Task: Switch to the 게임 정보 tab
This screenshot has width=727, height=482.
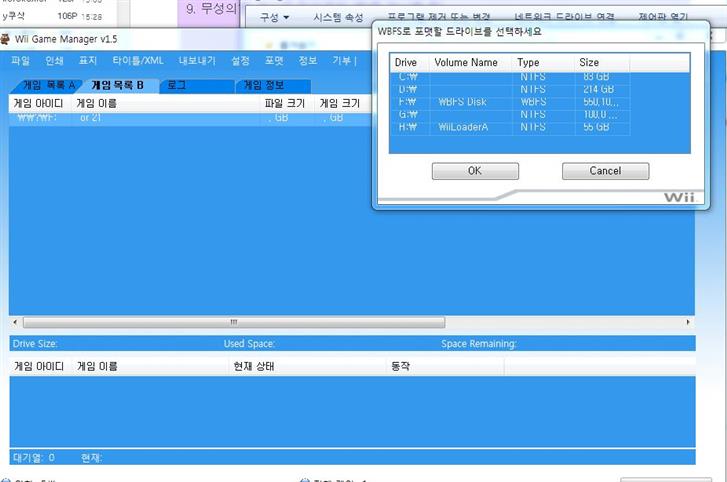Action: pyautogui.click(x=264, y=85)
